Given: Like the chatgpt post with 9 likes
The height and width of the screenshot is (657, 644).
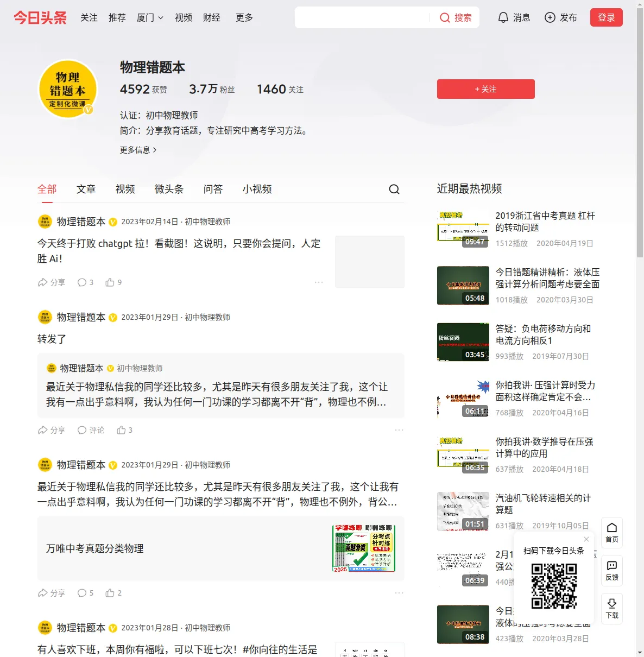Looking at the screenshot, I should (x=113, y=282).
